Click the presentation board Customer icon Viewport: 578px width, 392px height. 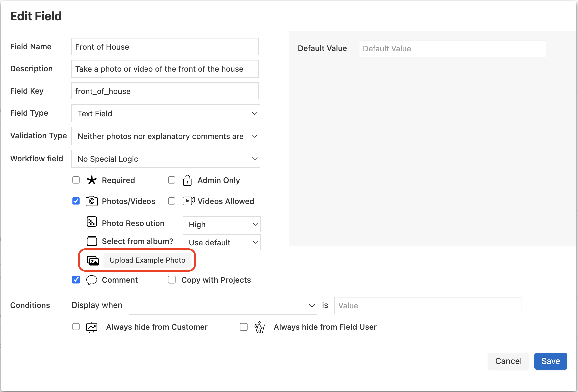pyautogui.click(x=92, y=327)
